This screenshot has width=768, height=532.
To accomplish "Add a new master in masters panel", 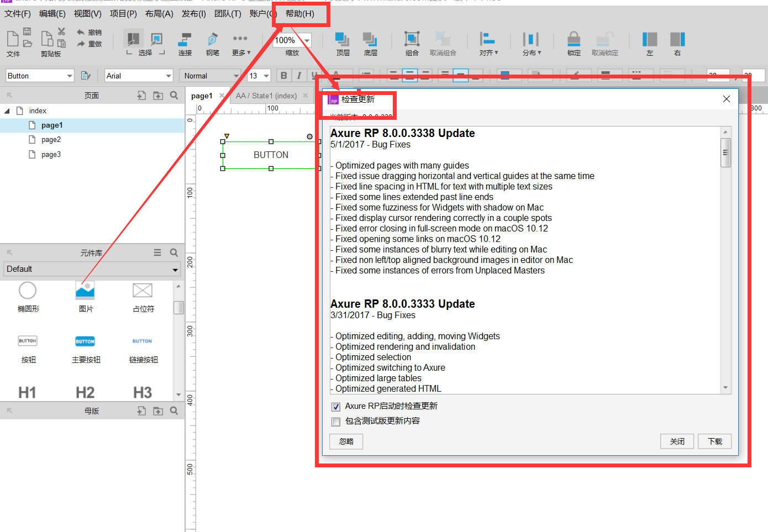I will (141, 410).
